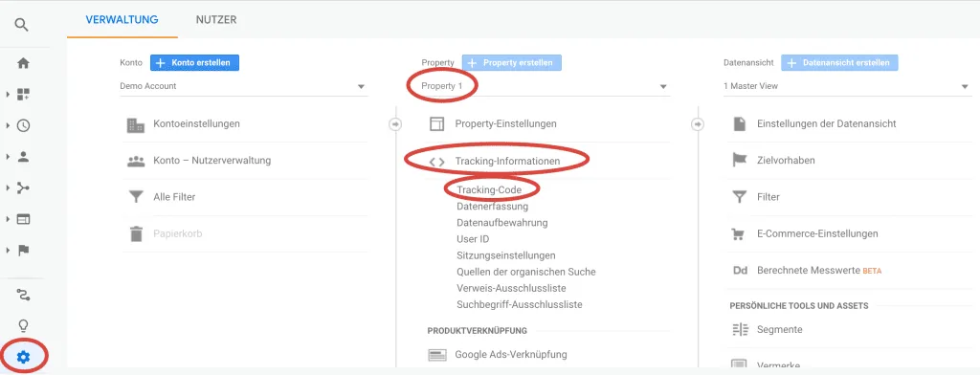Open the Conversions flag icon in sidebar
The height and width of the screenshot is (375, 980).
(23, 251)
